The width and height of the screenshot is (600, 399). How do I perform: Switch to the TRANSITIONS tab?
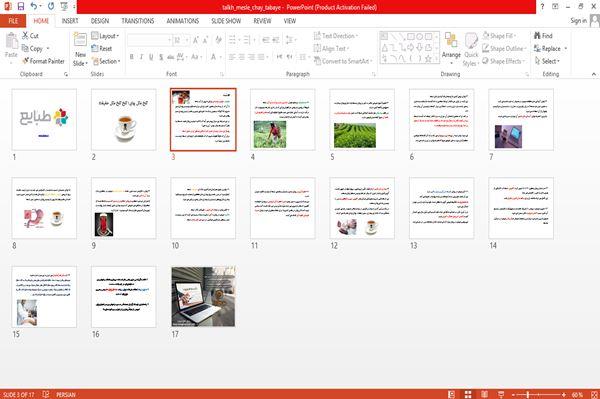(x=138, y=21)
